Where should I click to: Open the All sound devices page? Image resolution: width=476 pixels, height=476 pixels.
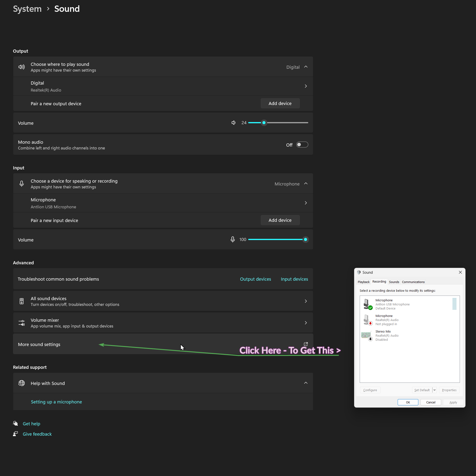(163, 301)
